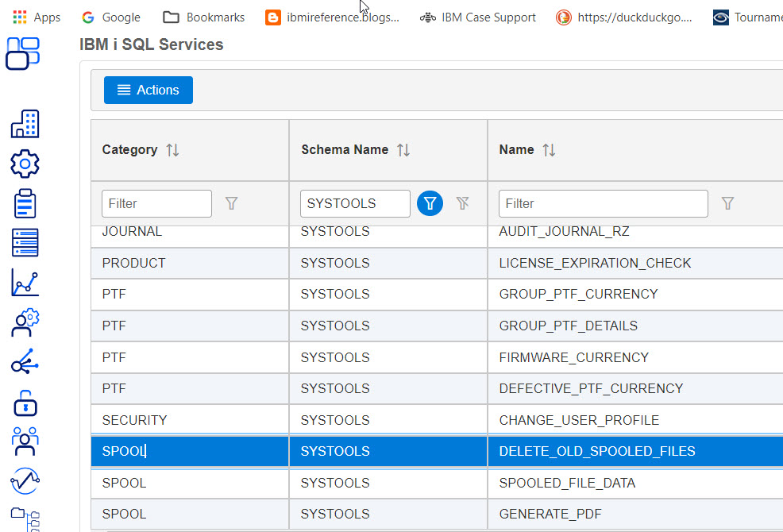This screenshot has width=783, height=532.
Task: Open the circular monitor pulse icon
Action: coord(25,481)
